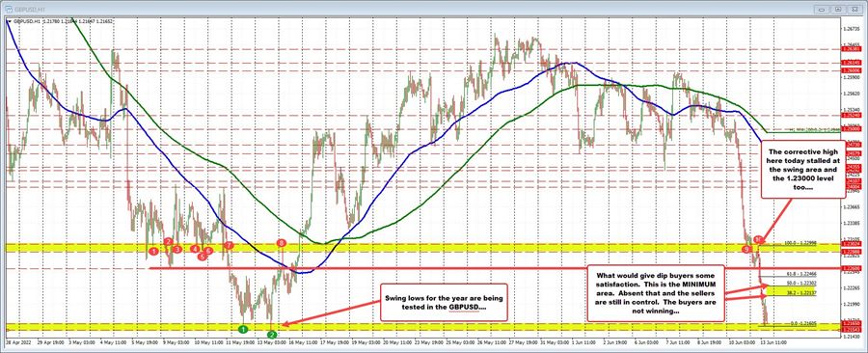
Task: Click the Fibonacci label 38.2 - 1.22137
Action: click(x=801, y=292)
